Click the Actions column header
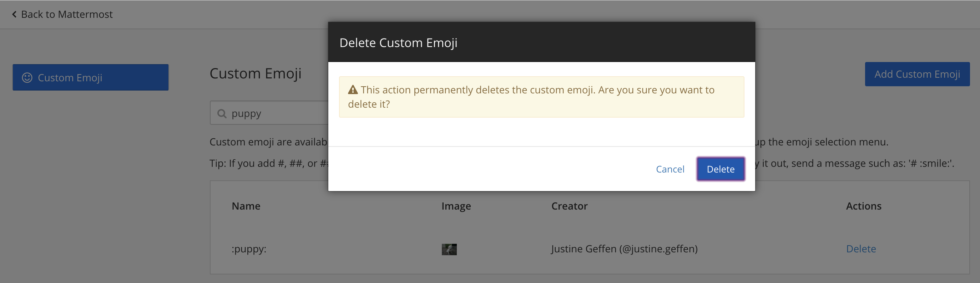This screenshot has width=980, height=283. [863, 206]
